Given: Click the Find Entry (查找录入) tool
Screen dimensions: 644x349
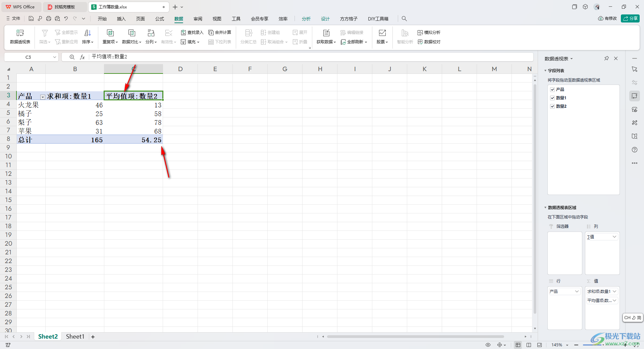Looking at the screenshot, I should click(192, 33).
